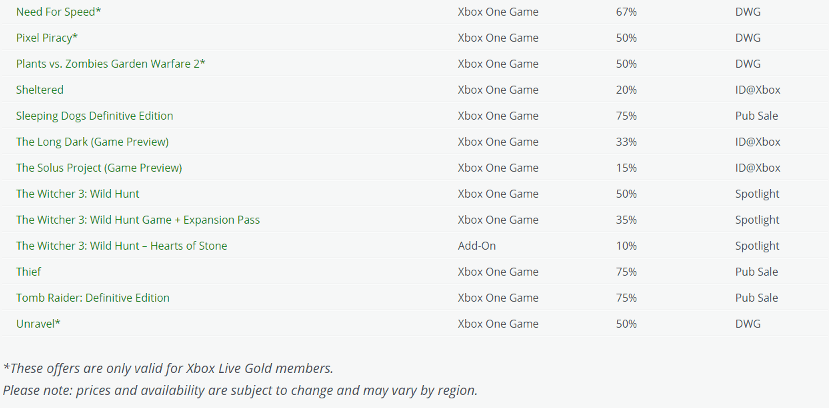
Task: Select the Sheltered game link
Action: (x=40, y=90)
